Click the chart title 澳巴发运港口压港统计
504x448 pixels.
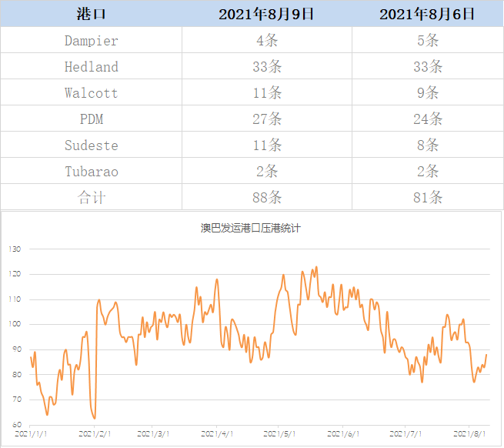251,228
